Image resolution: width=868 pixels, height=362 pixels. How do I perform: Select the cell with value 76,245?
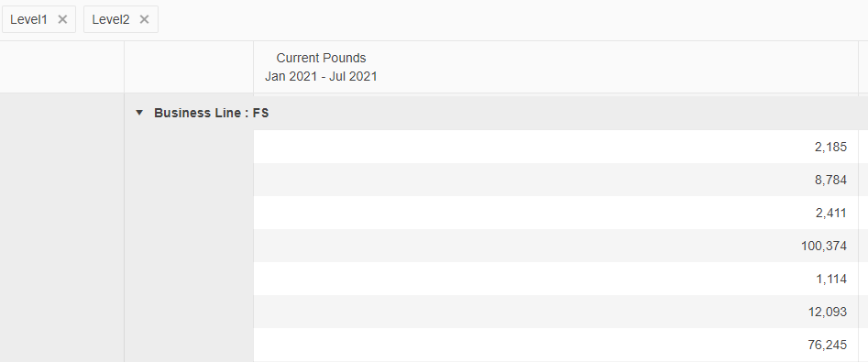(x=555, y=345)
